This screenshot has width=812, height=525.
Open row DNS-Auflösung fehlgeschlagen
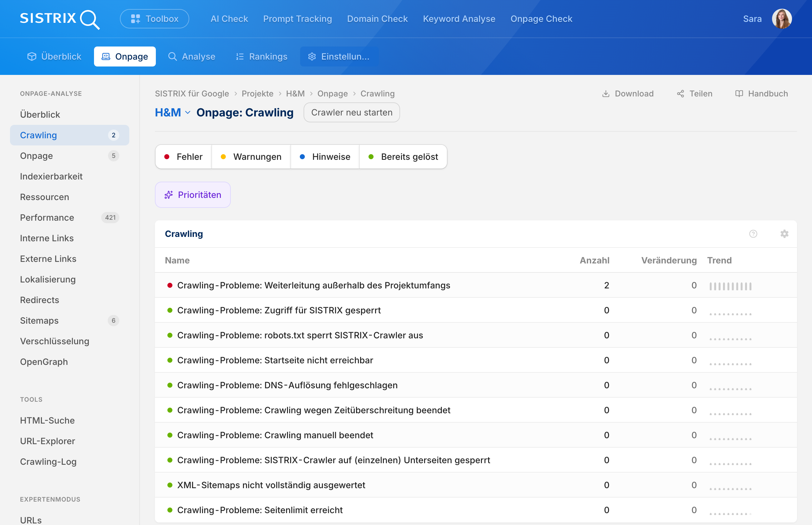click(x=476, y=385)
